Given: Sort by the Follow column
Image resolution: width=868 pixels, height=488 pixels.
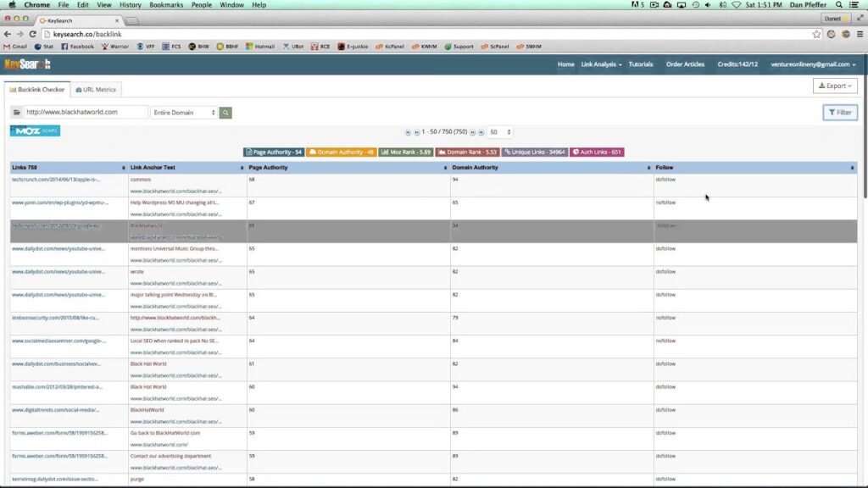Looking at the screenshot, I should (755, 168).
